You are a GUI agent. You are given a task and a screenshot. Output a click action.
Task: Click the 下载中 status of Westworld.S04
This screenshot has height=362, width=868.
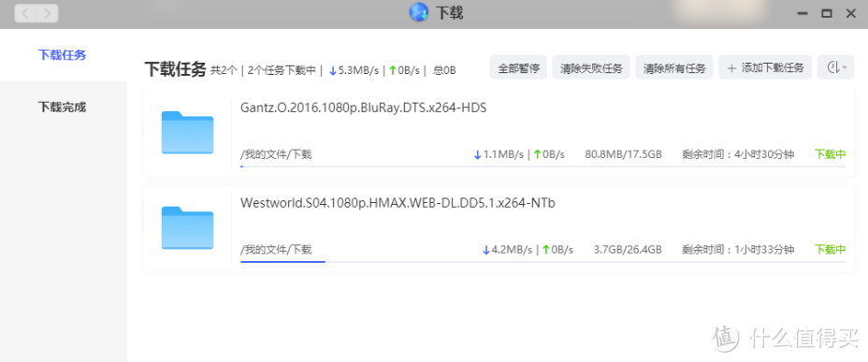[x=830, y=250]
